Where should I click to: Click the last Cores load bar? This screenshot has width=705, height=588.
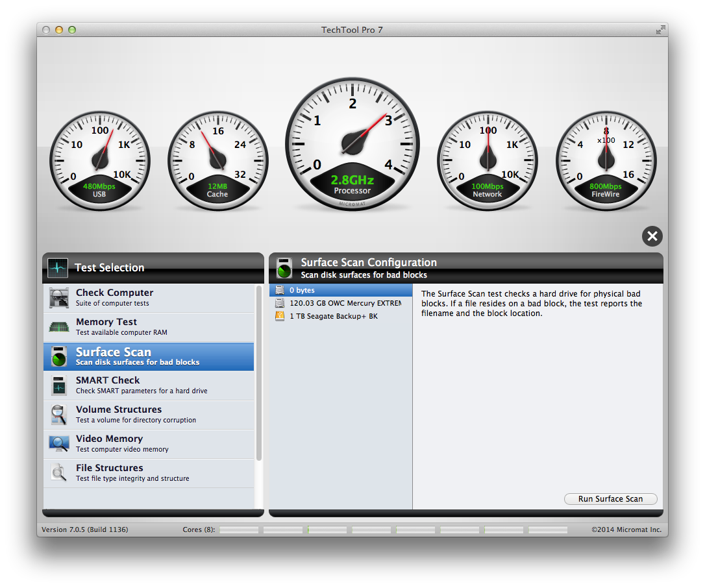[x=548, y=530]
